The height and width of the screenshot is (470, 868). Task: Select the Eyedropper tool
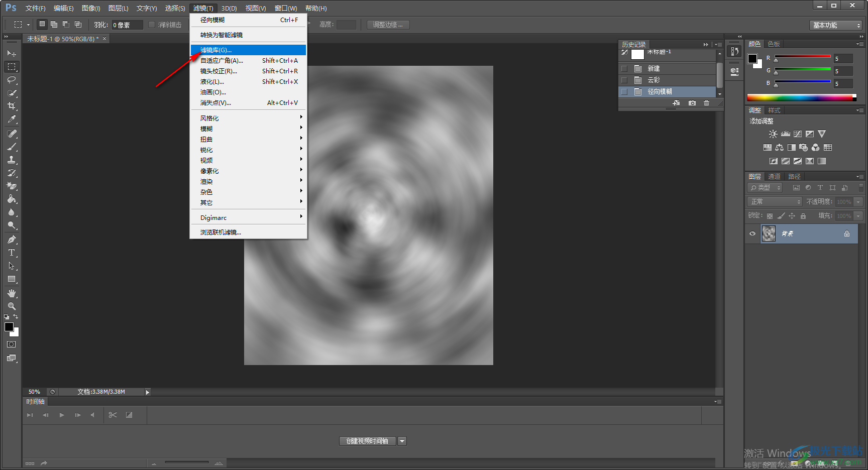coord(12,119)
